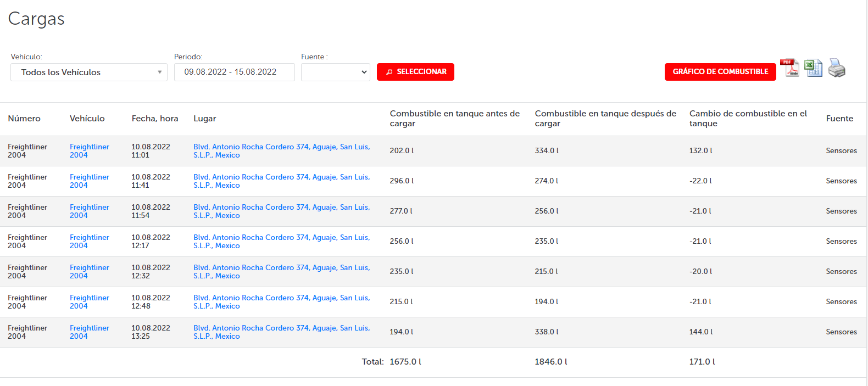Open Freightliner 2004 link in 11:01 row

[90, 151]
